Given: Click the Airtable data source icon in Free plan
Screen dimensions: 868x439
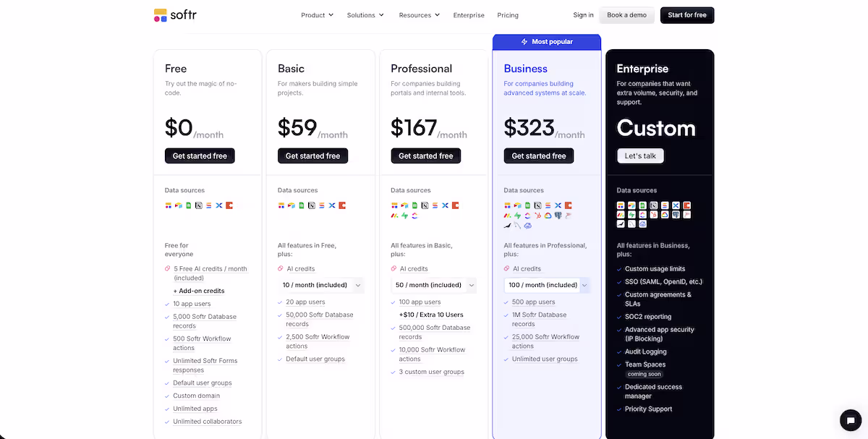Looking at the screenshot, I should (179, 205).
